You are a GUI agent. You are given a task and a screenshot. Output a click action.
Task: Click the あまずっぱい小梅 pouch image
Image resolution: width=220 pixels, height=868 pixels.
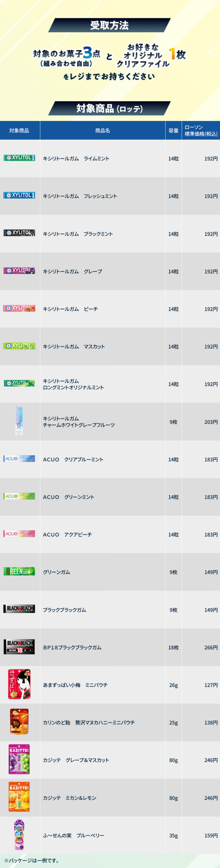tap(19, 684)
